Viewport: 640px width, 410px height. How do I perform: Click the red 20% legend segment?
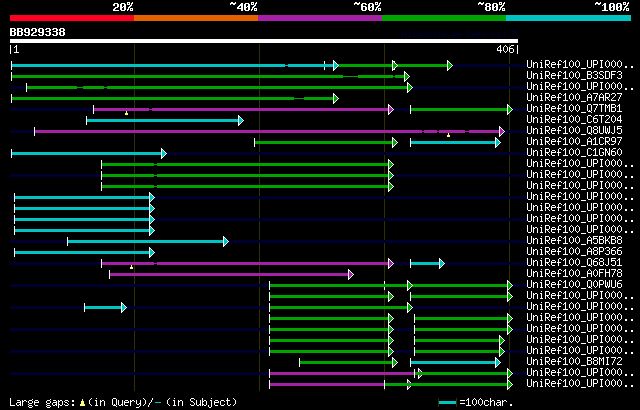pos(72,18)
